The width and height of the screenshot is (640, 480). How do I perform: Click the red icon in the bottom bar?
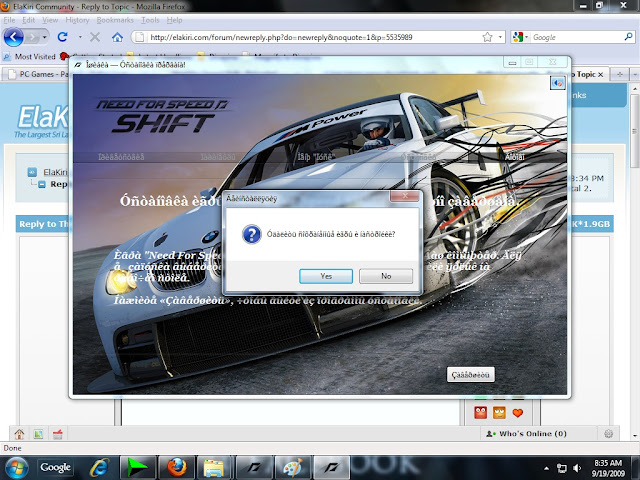58,434
